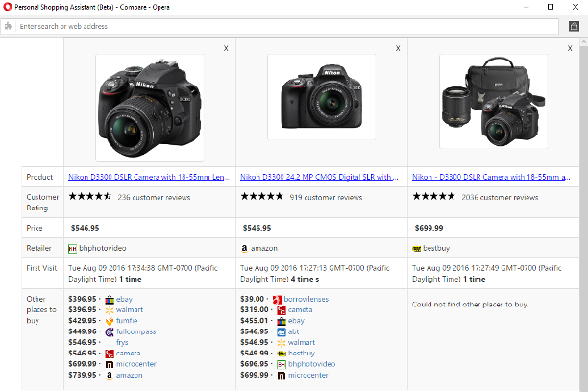Viewport: 588px width, 392px height.
Task: Open the shopping bag icon beside address bar
Action: click(x=574, y=26)
